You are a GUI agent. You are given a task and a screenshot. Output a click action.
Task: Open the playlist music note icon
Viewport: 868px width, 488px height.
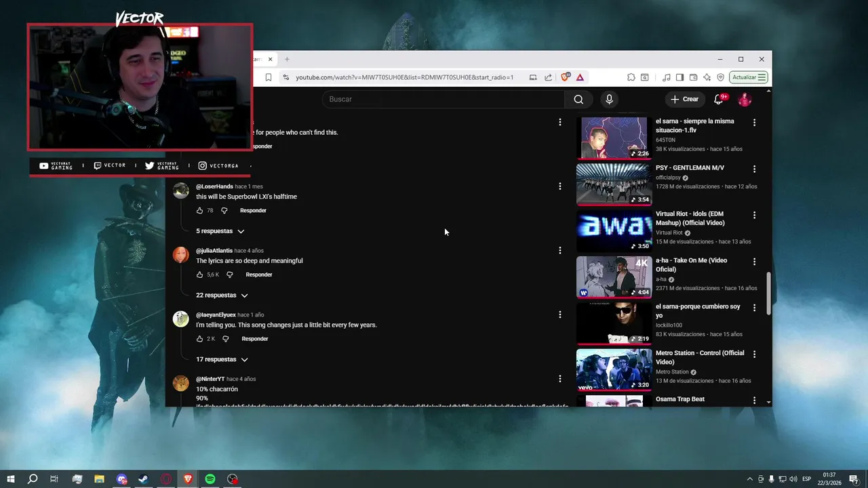(x=667, y=77)
